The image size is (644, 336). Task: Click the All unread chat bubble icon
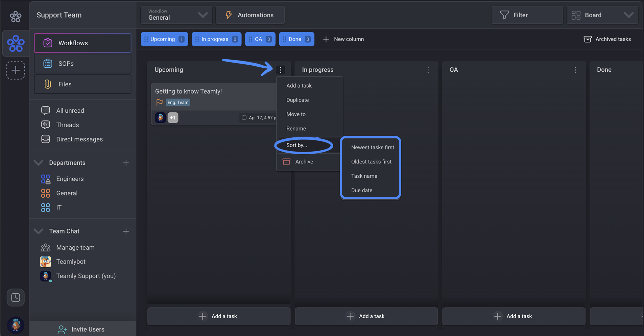46,111
